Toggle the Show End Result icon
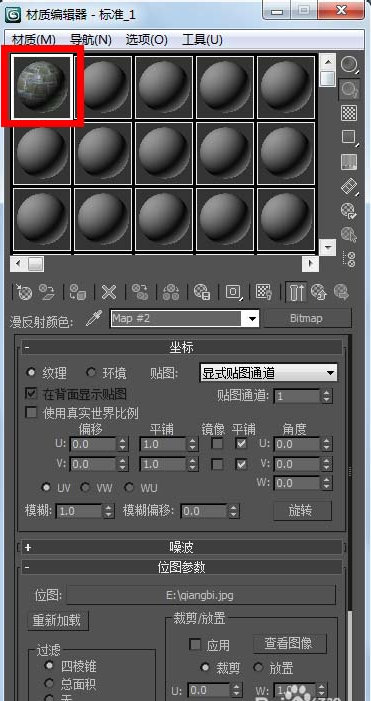Viewport: 371px width, 701px height. coord(295,292)
